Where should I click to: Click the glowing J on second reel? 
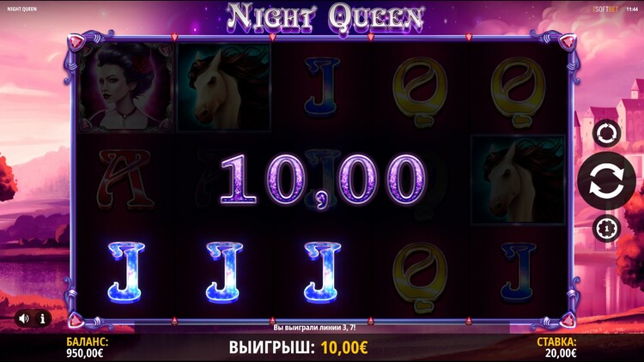pyautogui.click(x=224, y=272)
